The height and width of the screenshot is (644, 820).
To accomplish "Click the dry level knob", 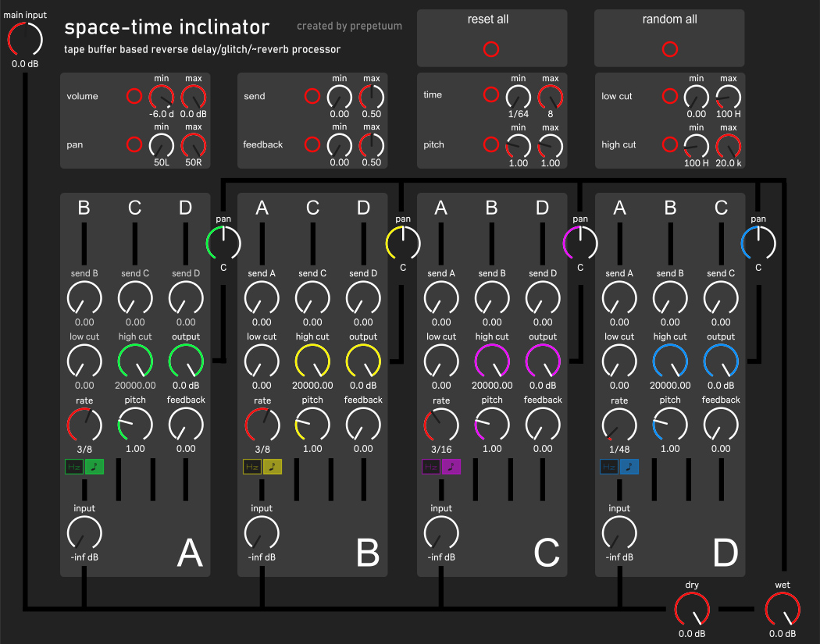I will 692,609.
